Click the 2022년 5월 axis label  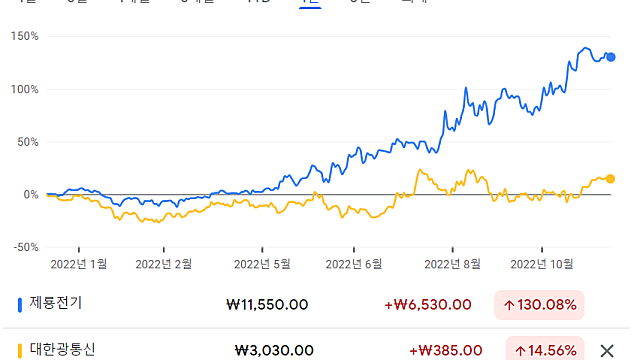pos(262,264)
